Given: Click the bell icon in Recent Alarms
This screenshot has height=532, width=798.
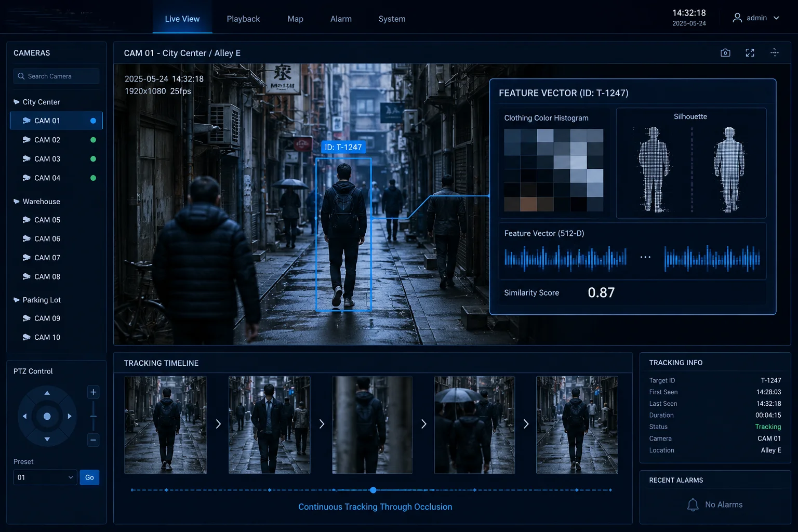Looking at the screenshot, I should (x=693, y=505).
